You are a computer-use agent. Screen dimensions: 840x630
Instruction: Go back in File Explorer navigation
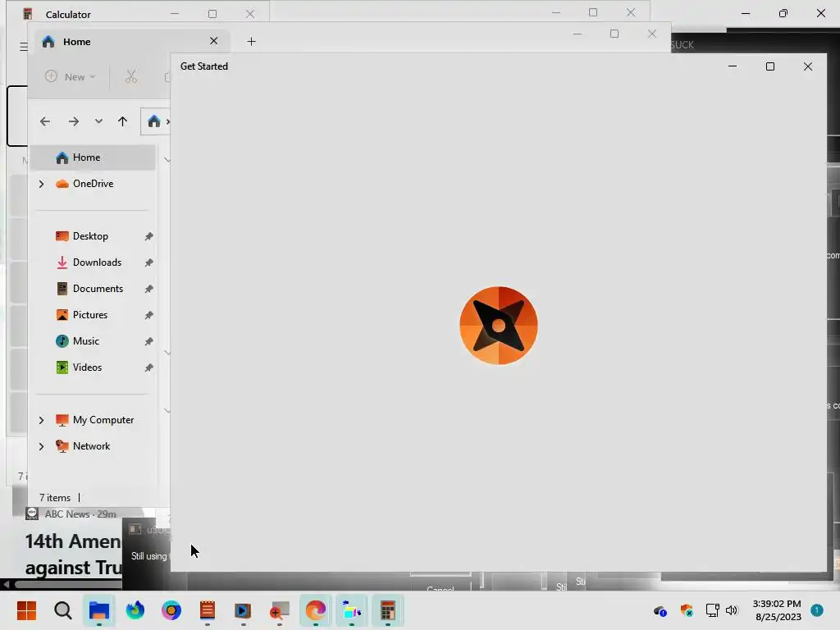(x=45, y=121)
